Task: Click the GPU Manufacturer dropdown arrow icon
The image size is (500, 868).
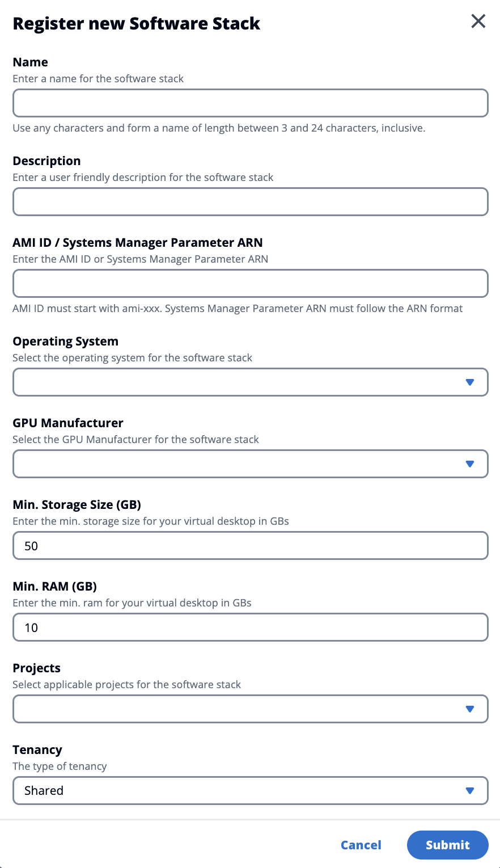Action: click(469, 464)
